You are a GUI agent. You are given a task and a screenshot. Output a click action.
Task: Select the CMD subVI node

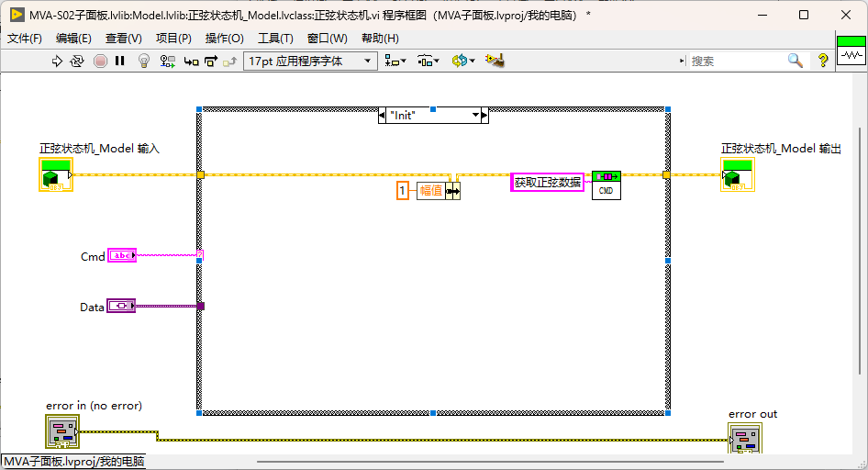pos(606,185)
